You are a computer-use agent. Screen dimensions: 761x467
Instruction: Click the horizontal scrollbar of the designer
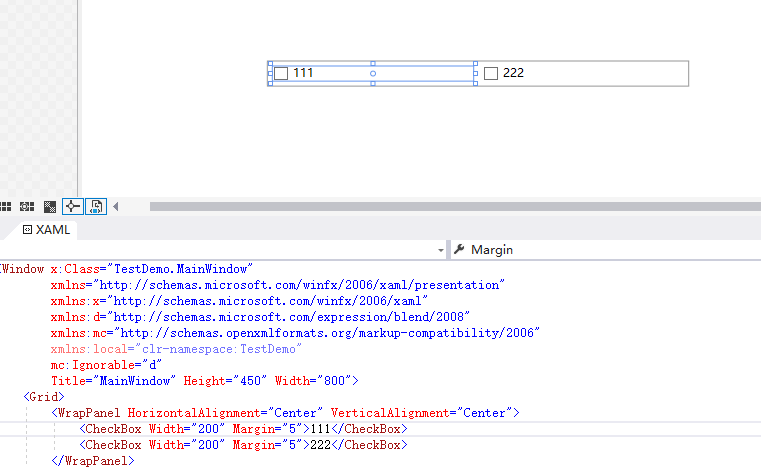455,207
